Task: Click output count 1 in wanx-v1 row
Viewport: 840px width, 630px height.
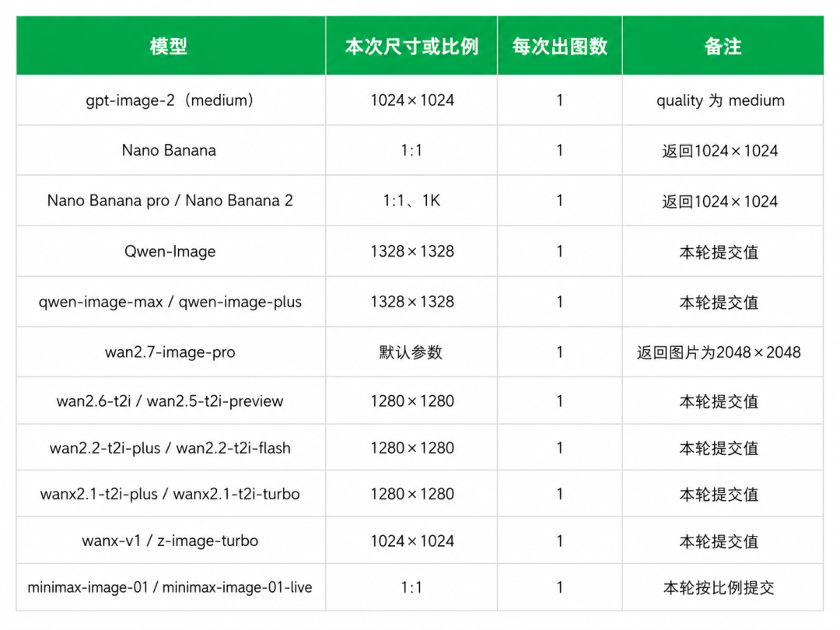Action: coord(559,541)
